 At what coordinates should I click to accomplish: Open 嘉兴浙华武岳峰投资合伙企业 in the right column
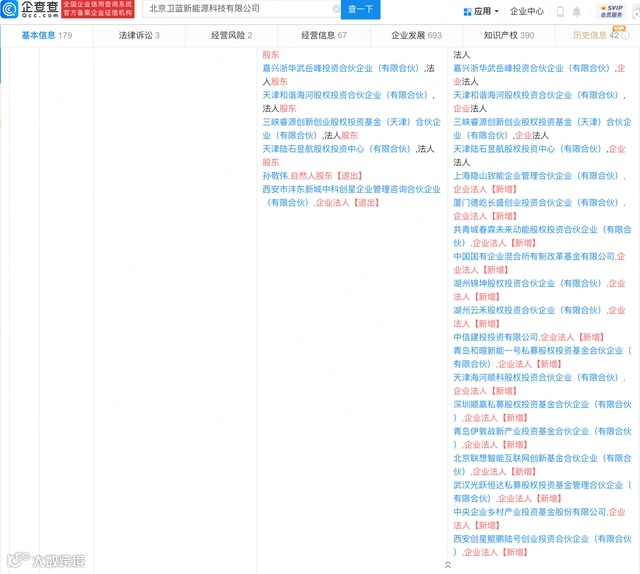[x=533, y=68]
